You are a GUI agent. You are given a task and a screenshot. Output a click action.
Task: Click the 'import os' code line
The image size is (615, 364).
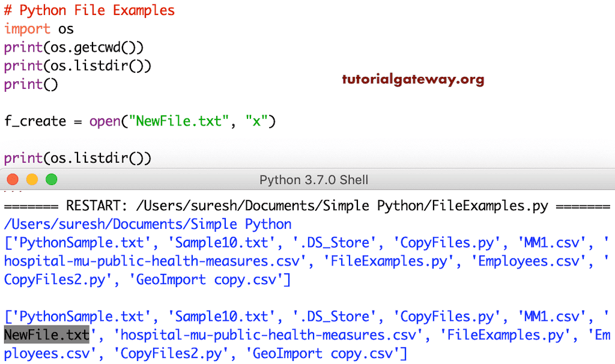click(38, 29)
